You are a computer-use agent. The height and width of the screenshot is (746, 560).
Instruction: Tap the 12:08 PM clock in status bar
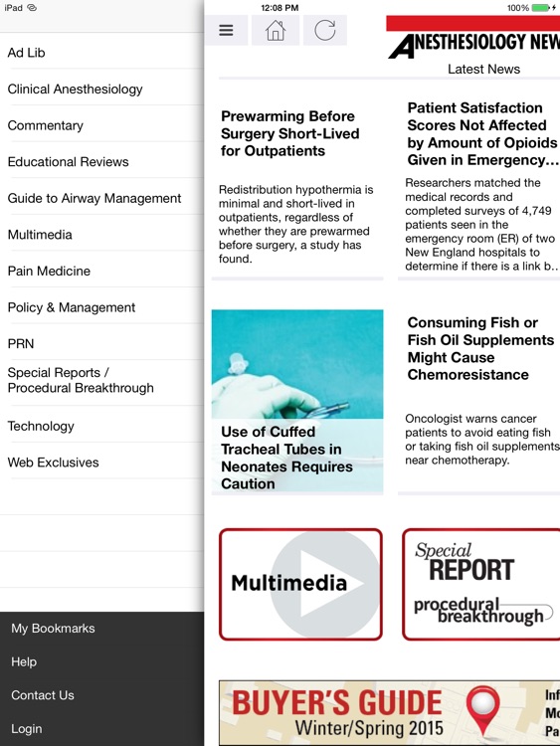coord(280,8)
